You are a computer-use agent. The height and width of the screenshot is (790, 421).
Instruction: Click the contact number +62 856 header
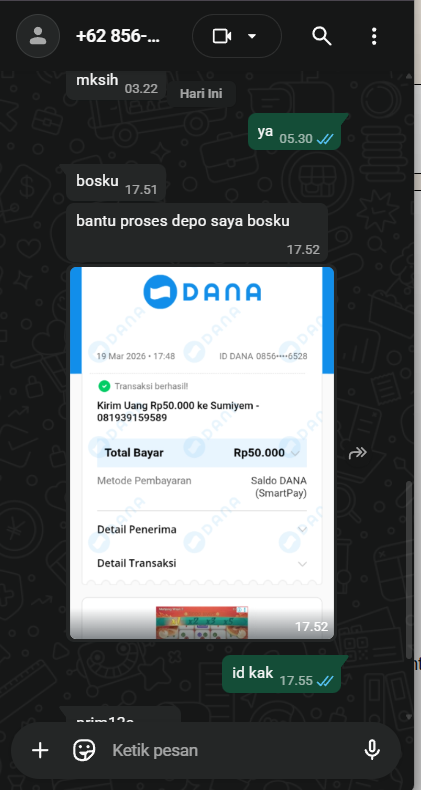pyautogui.click(x=118, y=36)
